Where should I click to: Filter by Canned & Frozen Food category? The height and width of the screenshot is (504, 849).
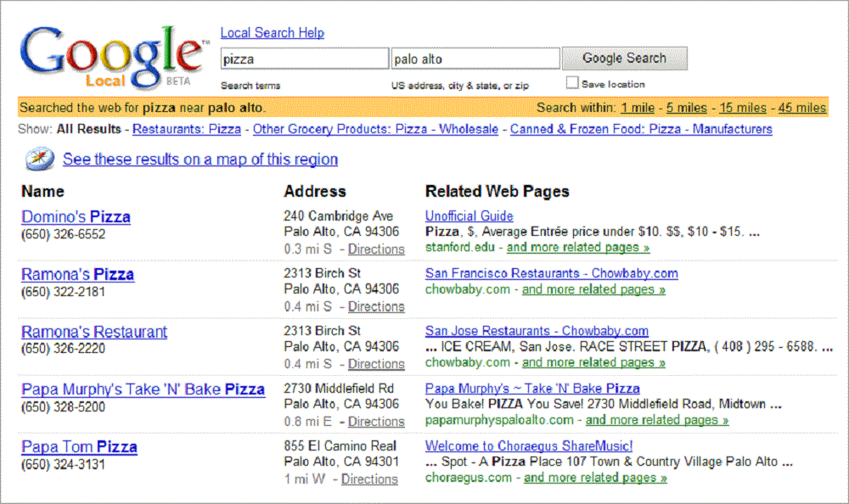641,130
